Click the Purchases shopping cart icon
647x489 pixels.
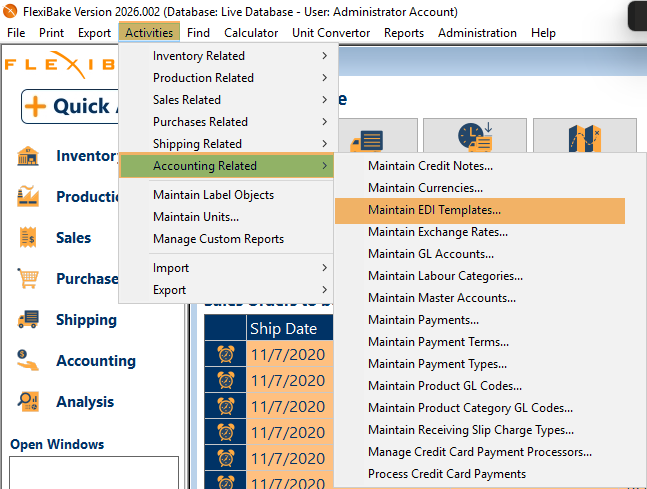28,278
